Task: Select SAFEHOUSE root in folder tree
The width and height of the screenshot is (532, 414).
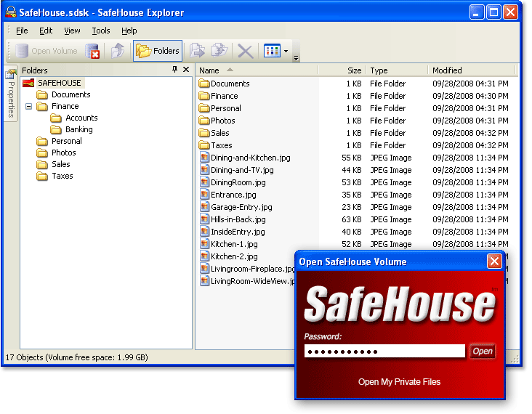Action: pos(59,83)
